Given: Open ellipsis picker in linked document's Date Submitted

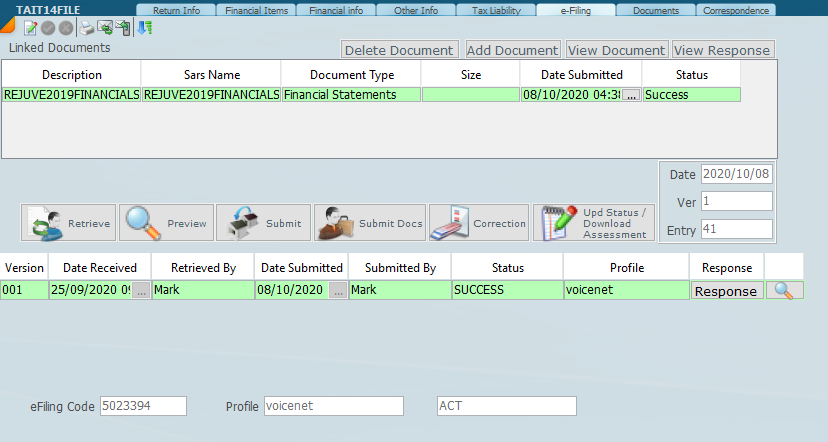Looking at the screenshot, I should tap(630, 95).
